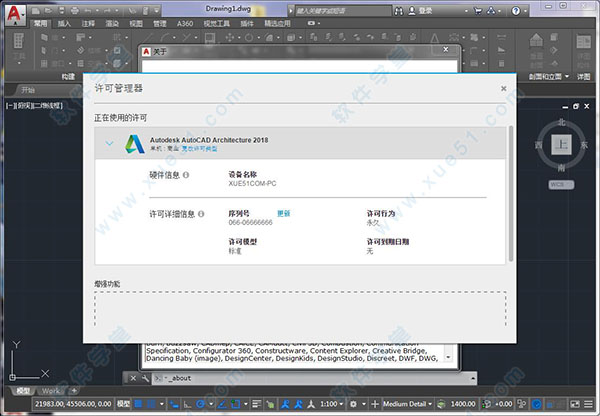This screenshot has width=600, height=416.
Task: Close the 许可管理器 dialog with X
Action: tap(504, 88)
